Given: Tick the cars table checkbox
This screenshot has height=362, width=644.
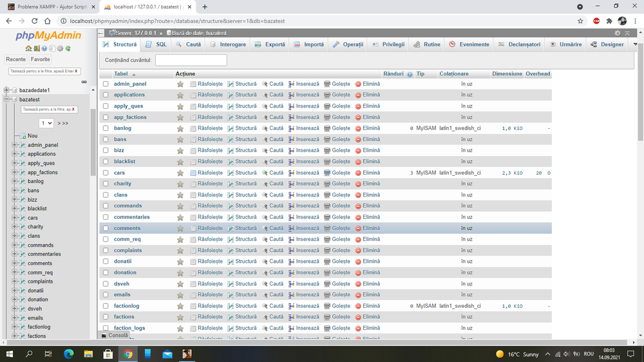Looking at the screenshot, I should (106, 173).
